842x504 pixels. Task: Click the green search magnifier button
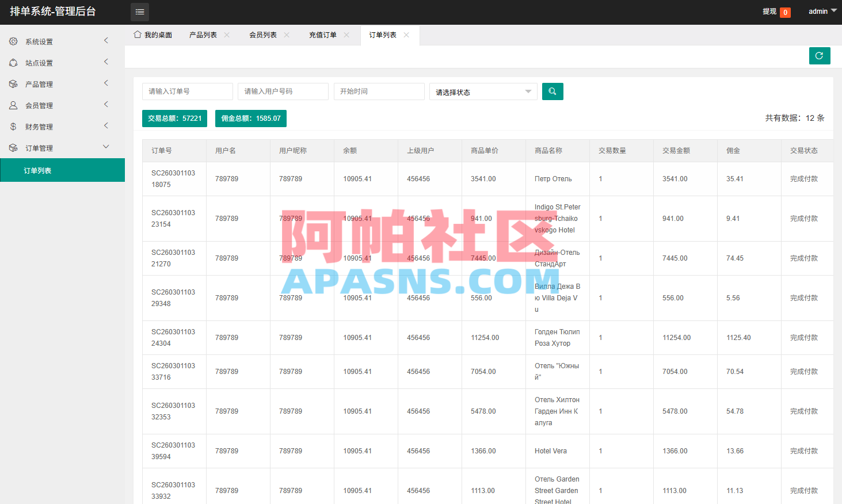[x=553, y=91]
